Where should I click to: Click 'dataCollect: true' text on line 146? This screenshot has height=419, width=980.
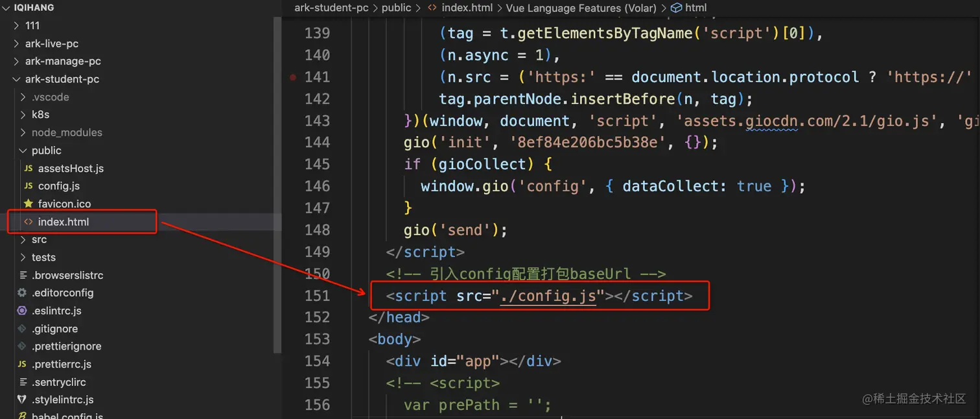(x=697, y=186)
